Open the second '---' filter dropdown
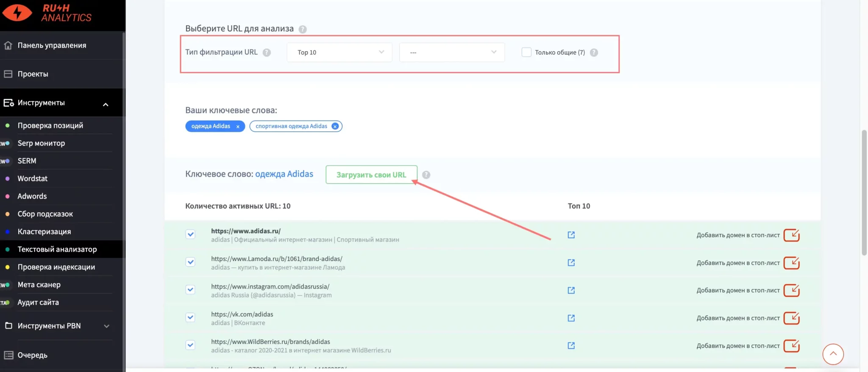 (x=452, y=52)
